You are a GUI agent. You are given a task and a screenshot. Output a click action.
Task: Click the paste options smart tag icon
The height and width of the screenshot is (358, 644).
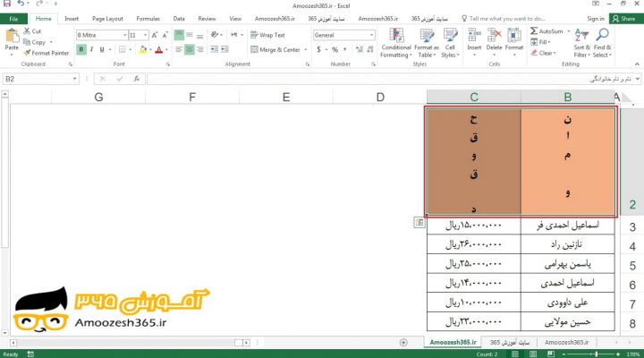419,222
